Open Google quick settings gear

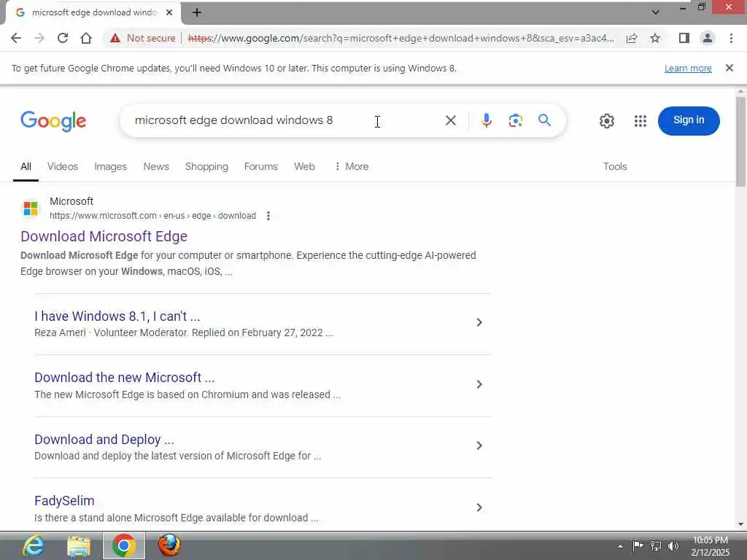point(606,121)
